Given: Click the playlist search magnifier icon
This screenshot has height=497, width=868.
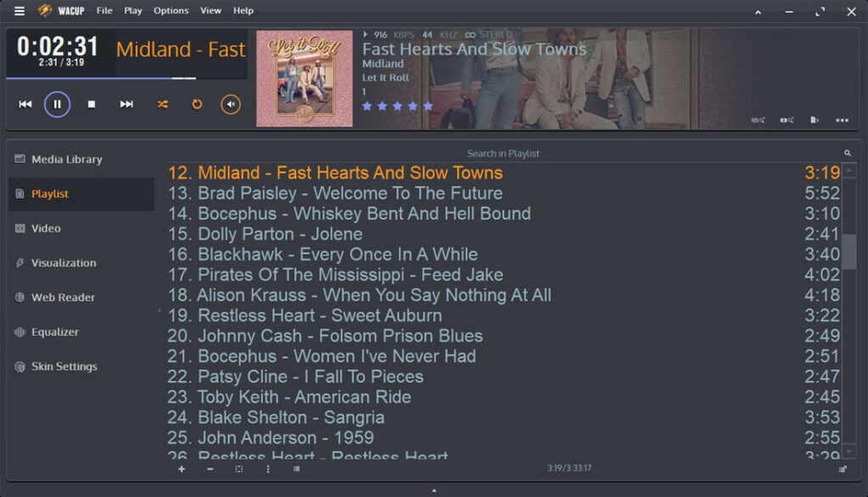Looking at the screenshot, I should (x=847, y=154).
